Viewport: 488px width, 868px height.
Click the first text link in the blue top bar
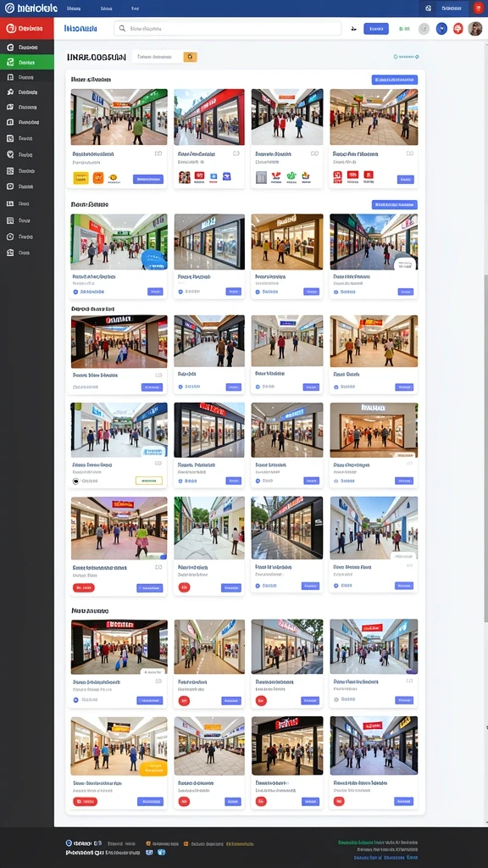pos(73,8)
